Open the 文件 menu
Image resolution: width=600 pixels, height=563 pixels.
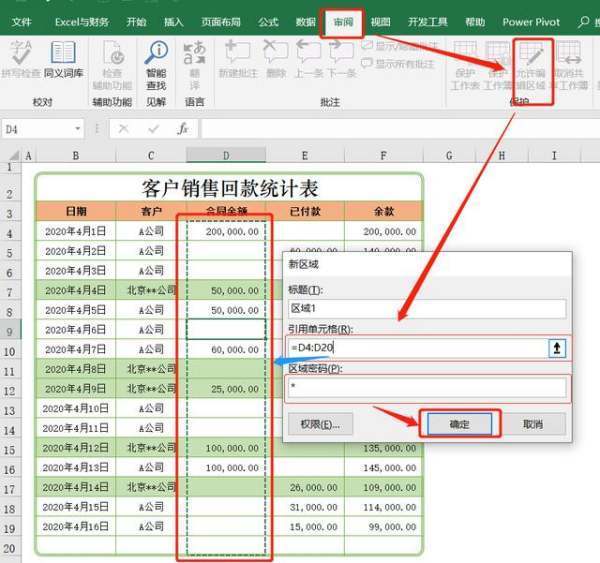click(21, 21)
